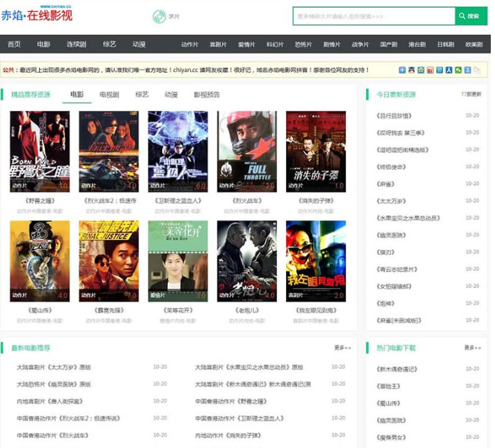495x448 pixels.
Task: Select 恐怖片 genre in navigation bar
Action: tap(303, 45)
